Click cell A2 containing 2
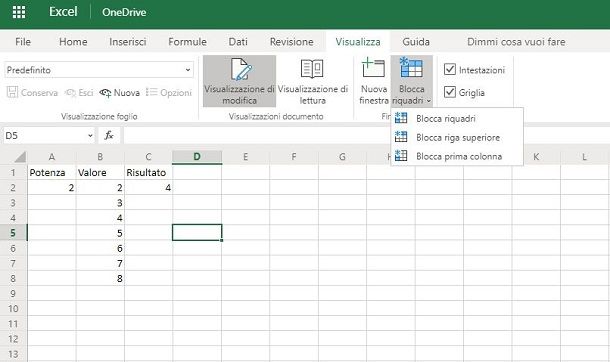Screen dimensions: 610x362 click(52, 188)
